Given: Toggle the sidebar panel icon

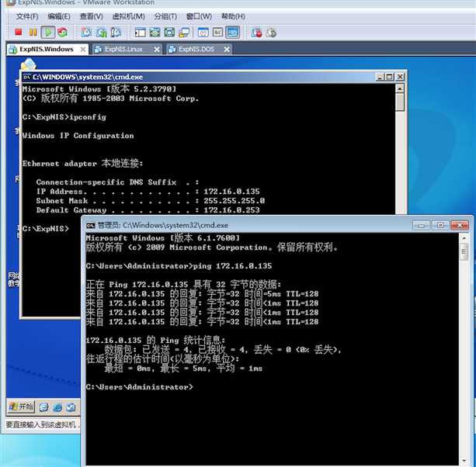Looking at the screenshot, I should point(140,33).
